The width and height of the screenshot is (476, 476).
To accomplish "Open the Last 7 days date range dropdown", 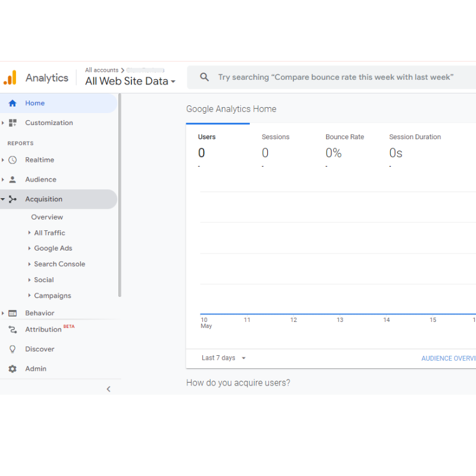I will 224,358.
